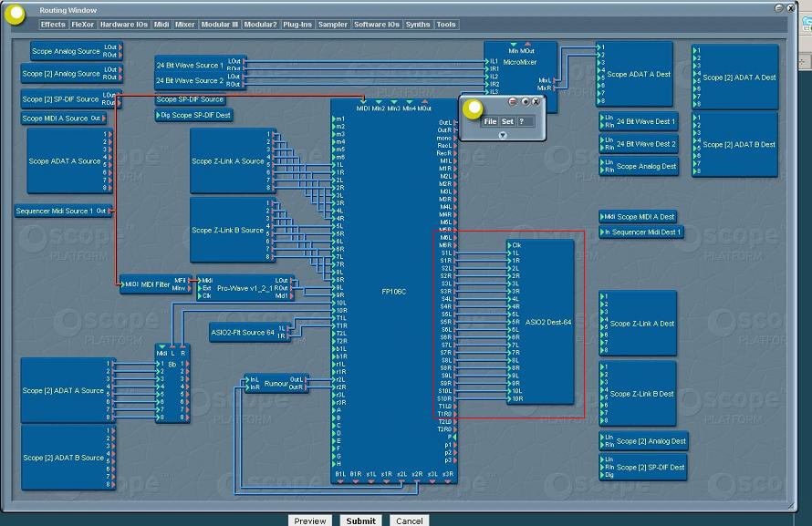Click the round dot button on floating panel
Screen dimensions: 812x526
(x=525, y=101)
